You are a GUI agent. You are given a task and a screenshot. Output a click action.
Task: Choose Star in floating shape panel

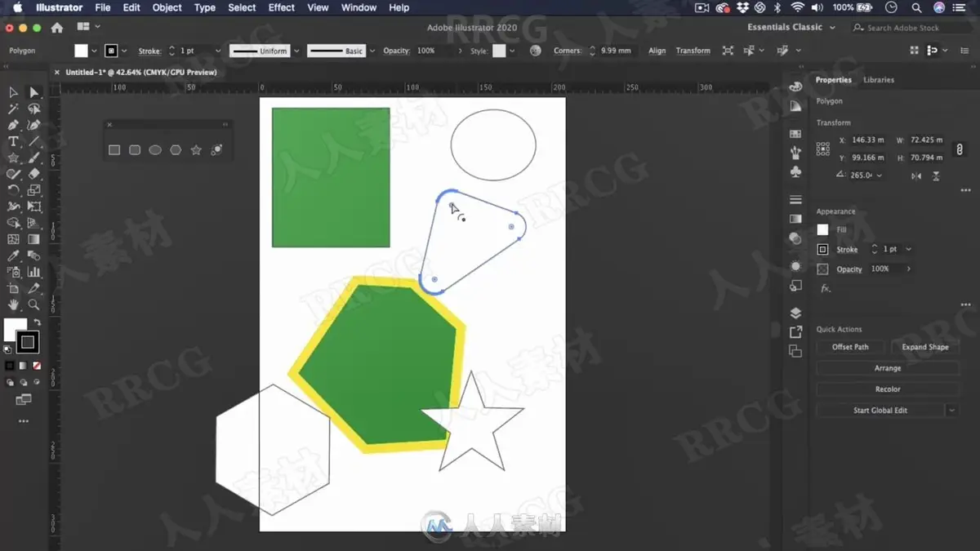point(196,150)
